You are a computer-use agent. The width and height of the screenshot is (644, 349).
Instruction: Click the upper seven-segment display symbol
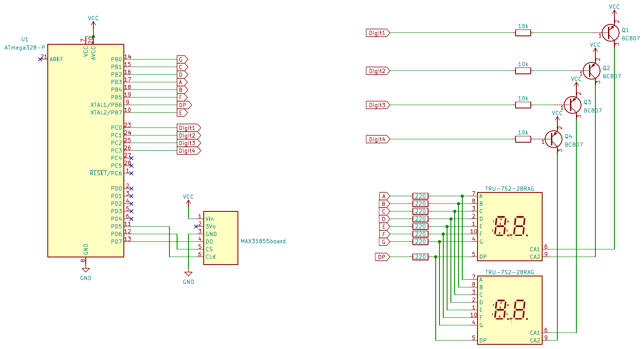pos(510,227)
